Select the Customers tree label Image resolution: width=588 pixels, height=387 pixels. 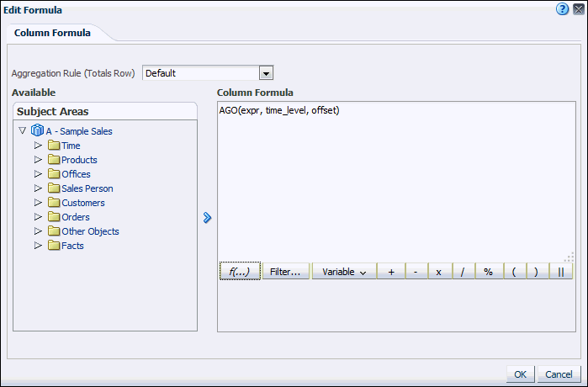click(x=83, y=203)
